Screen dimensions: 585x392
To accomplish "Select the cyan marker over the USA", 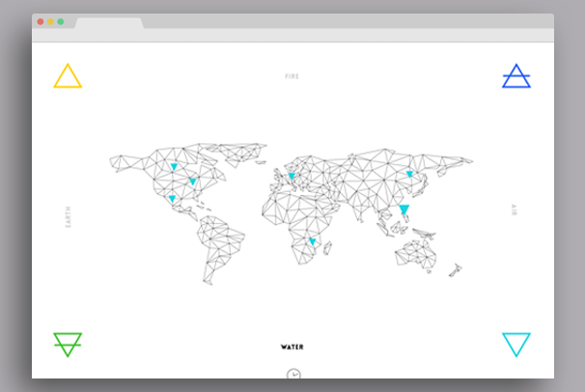I will pos(192,182).
